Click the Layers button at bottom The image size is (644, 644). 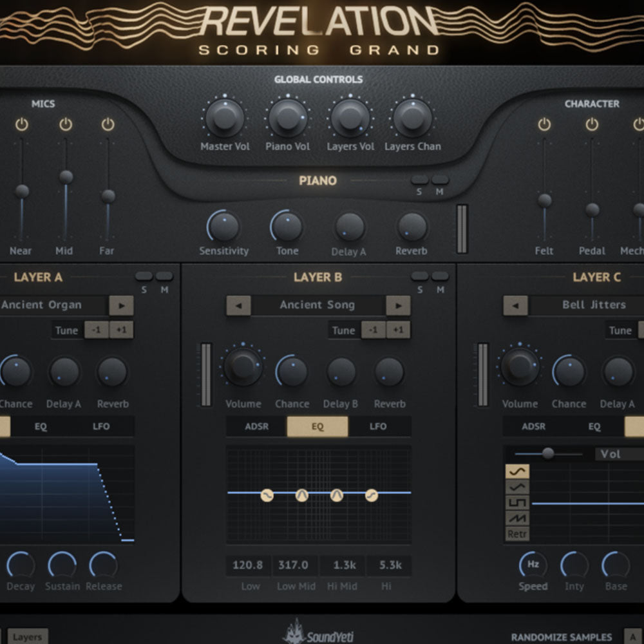[27, 637]
